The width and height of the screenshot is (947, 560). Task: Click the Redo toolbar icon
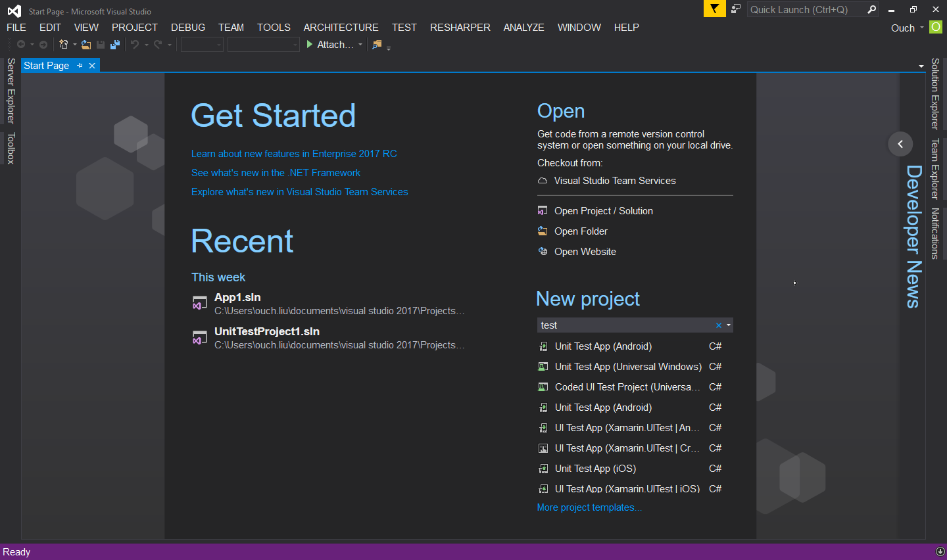pyautogui.click(x=158, y=45)
